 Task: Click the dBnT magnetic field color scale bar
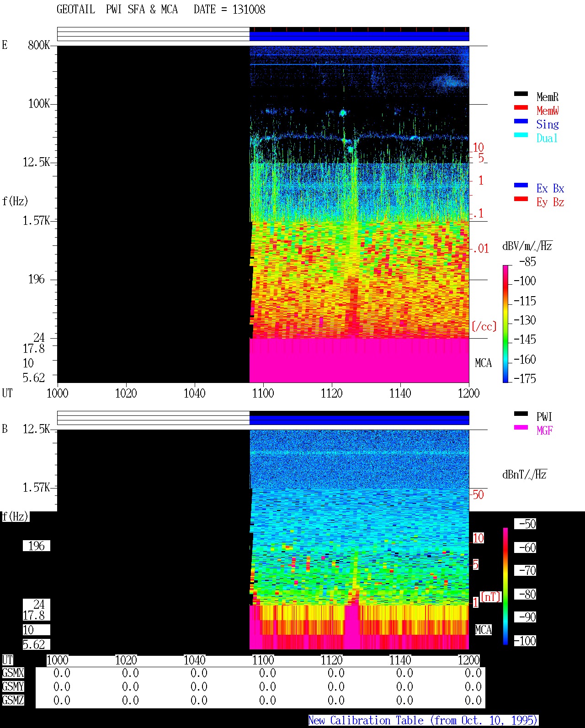505,586
